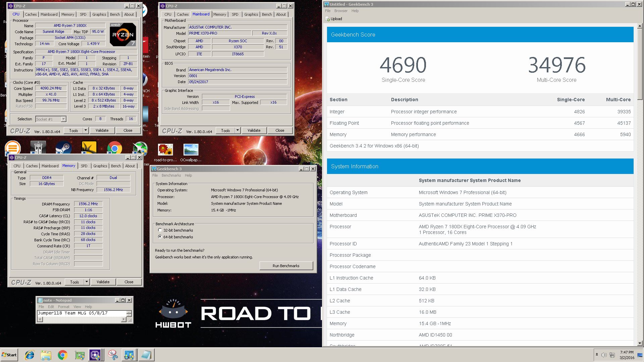Image resolution: width=644 pixels, height=362 pixels.
Task: Click the HWBOT logo on the wallpaper
Action: pyautogui.click(x=173, y=313)
